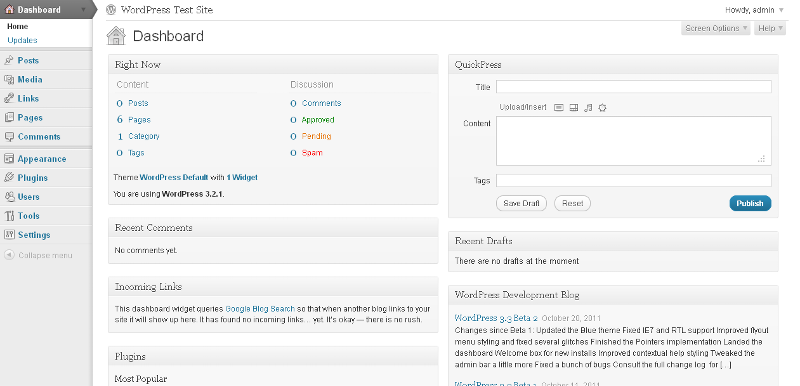Open the Home submenu item
This screenshot has width=800, height=386.
click(18, 27)
